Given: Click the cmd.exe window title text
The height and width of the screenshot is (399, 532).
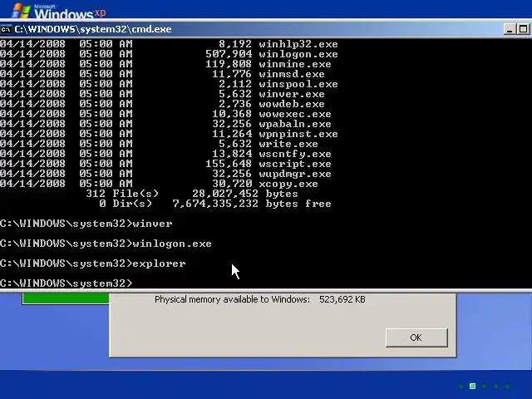Looking at the screenshot, I should [x=93, y=30].
